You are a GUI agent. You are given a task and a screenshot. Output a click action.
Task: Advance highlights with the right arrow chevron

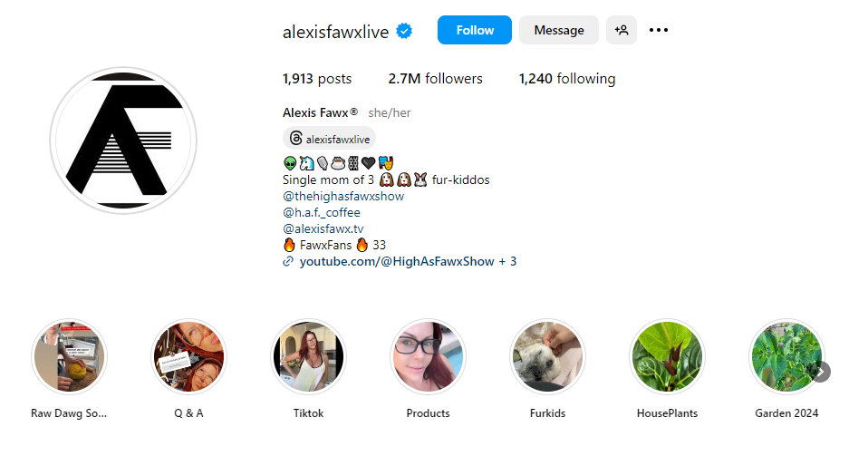pyautogui.click(x=822, y=373)
